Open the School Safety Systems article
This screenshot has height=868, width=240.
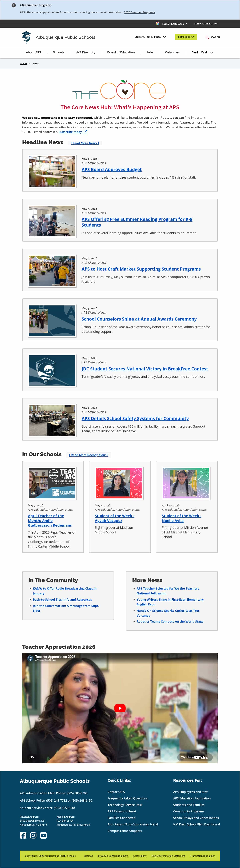click(x=135, y=418)
